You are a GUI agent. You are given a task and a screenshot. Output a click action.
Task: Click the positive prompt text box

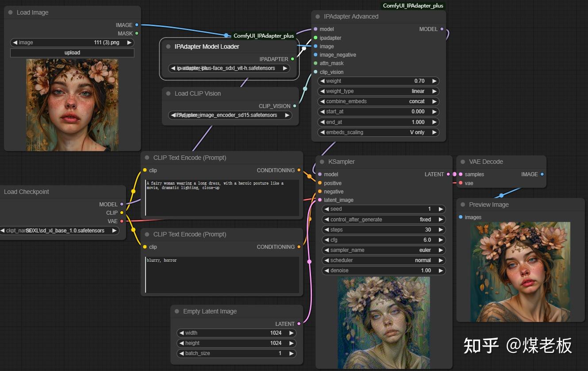click(x=223, y=197)
